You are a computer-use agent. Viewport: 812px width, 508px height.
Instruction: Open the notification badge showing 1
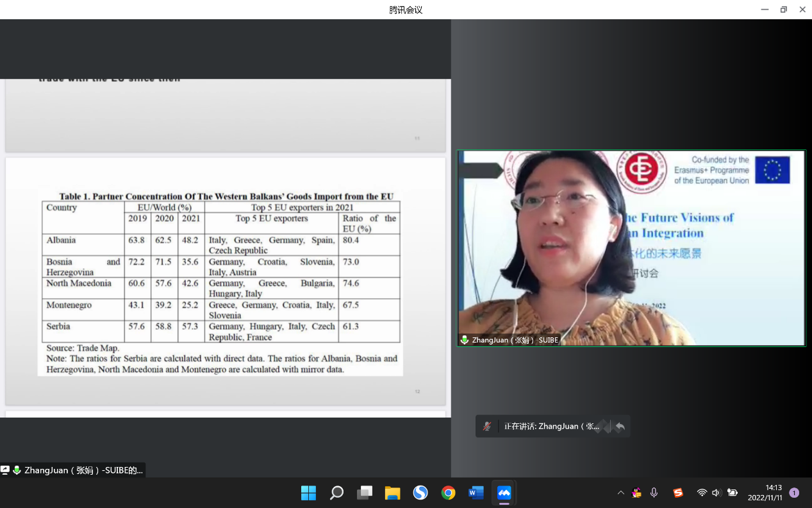(794, 493)
